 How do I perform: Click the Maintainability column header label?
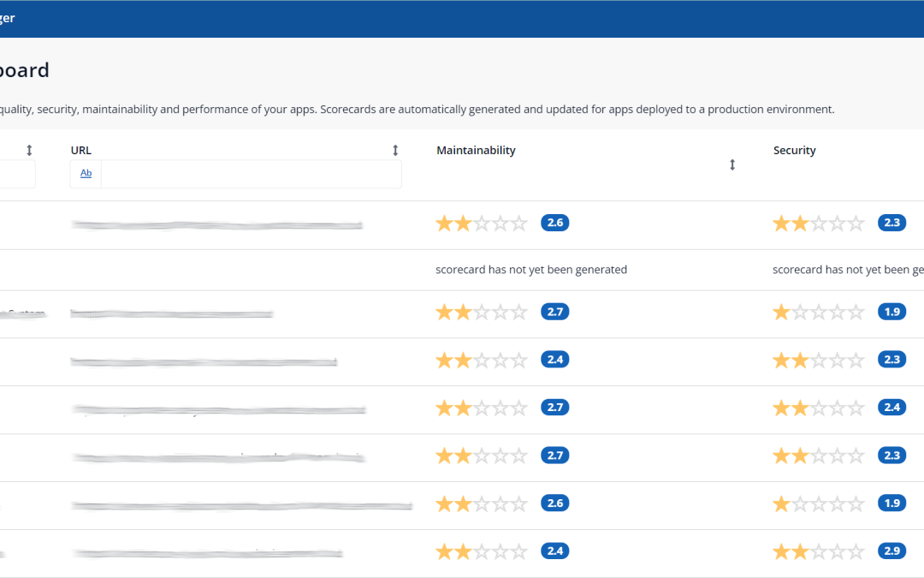point(476,151)
